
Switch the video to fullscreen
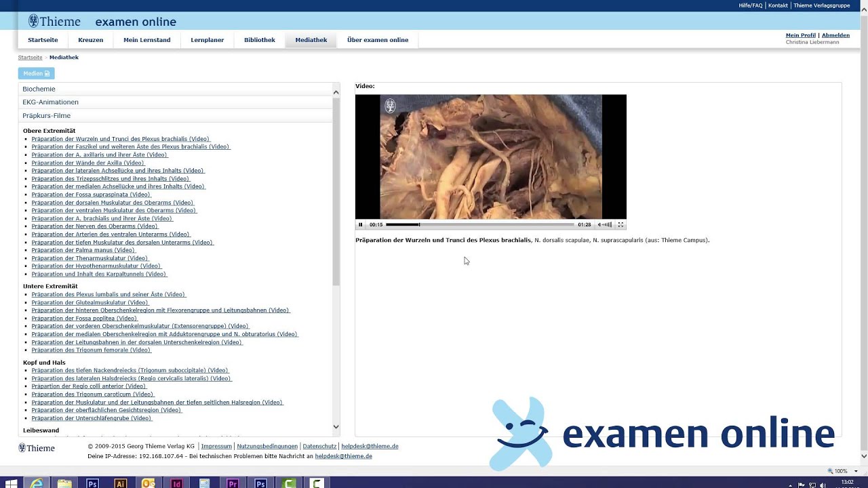click(x=620, y=224)
